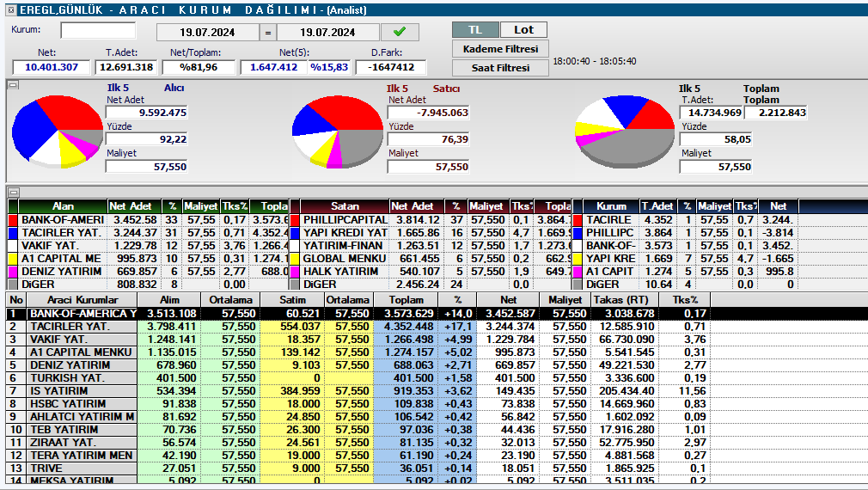
Task: Click the window close icon at title bar left
Action: click(x=12, y=10)
